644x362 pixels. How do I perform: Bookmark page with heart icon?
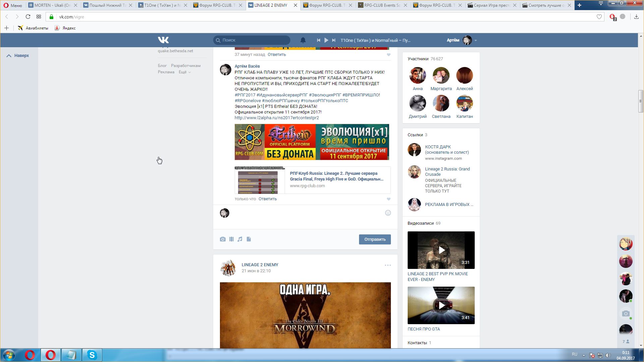599,17
